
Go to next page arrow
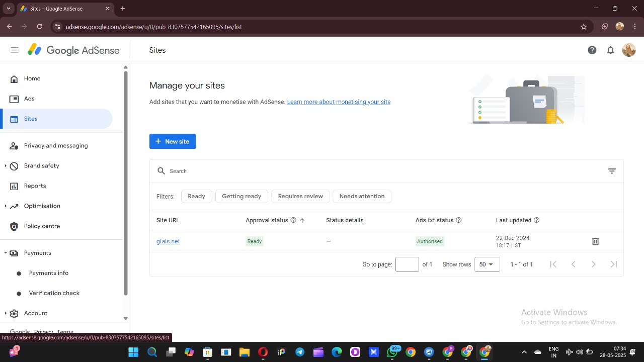[x=593, y=264]
